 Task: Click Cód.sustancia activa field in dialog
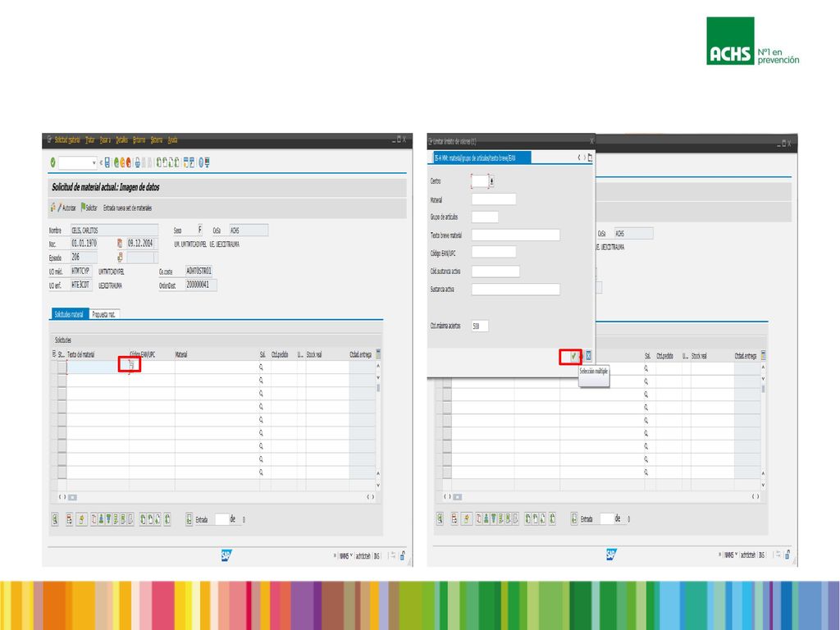coord(495,271)
